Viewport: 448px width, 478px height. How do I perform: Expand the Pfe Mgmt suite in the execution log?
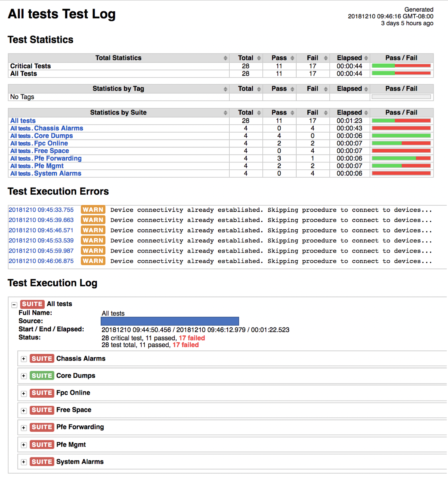pyautogui.click(x=24, y=445)
